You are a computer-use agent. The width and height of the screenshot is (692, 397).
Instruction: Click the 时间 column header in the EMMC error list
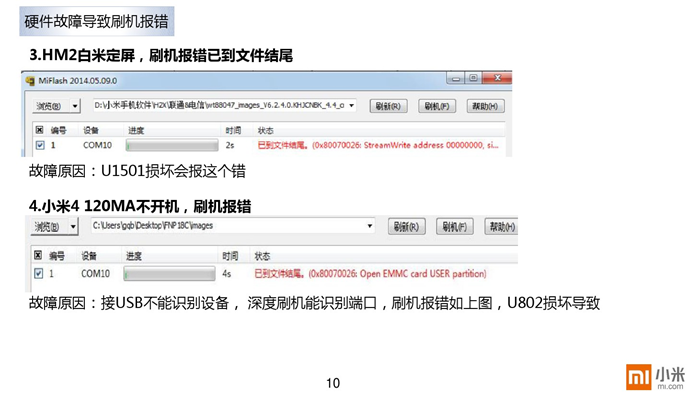coord(230,256)
